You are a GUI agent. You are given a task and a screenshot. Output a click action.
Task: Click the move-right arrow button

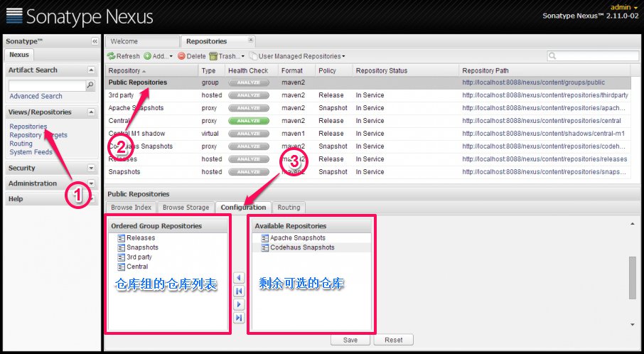point(239,304)
